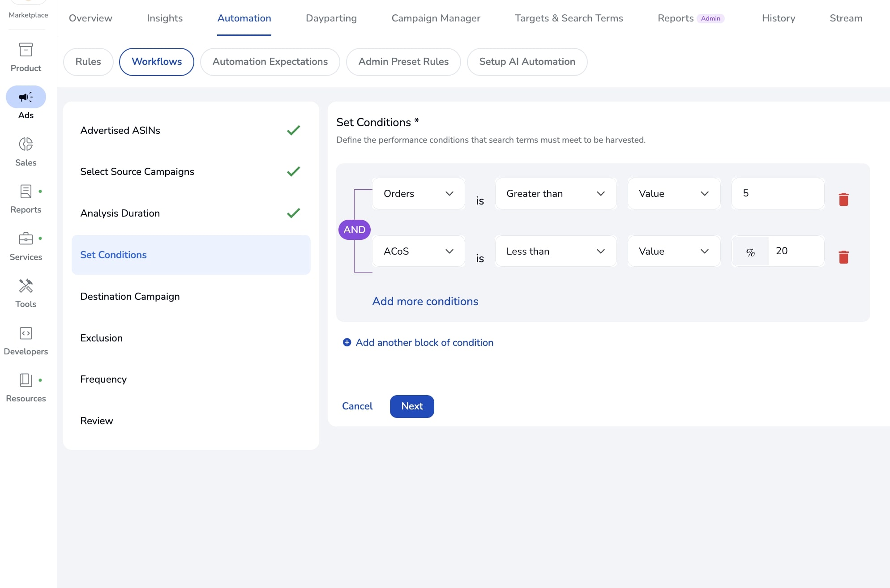The height and width of the screenshot is (588, 890).
Task: Open the Sales pie chart icon
Action: (26, 144)
